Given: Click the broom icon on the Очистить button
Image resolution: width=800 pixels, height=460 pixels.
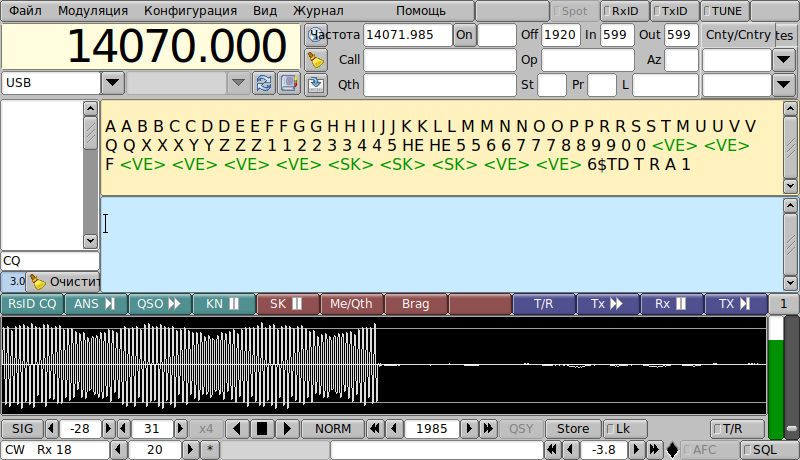Looking at the screenshot, I should tap(38, 282).
